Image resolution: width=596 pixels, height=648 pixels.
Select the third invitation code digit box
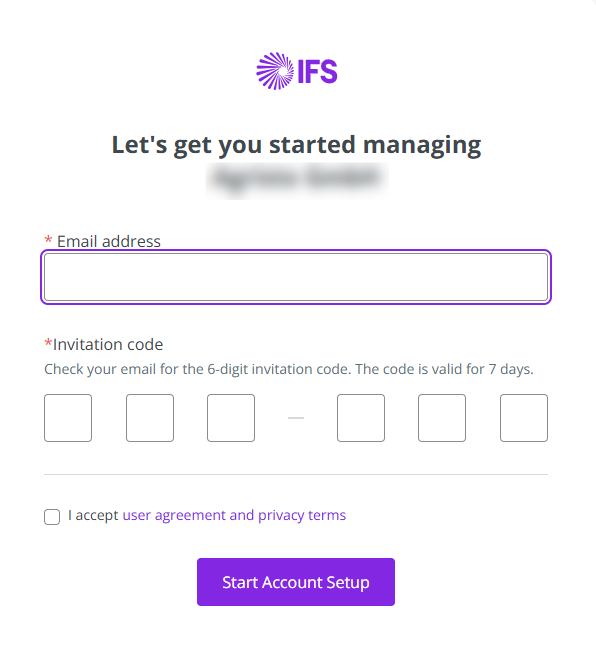pyautogui.click(x=231, y=418)
